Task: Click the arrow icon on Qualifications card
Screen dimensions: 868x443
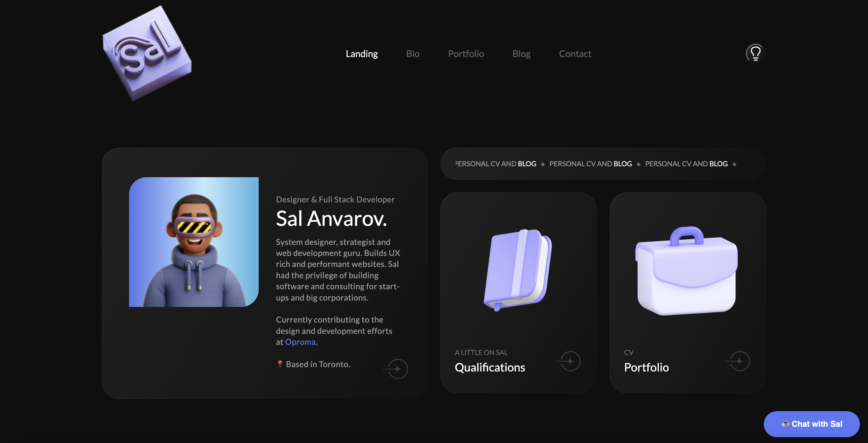Action: tap(570, 361)
